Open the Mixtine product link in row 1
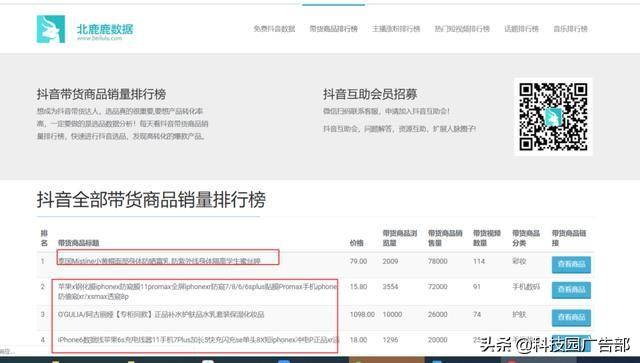The height and width of the screenshot is (363, 640). tap(159, 261)
